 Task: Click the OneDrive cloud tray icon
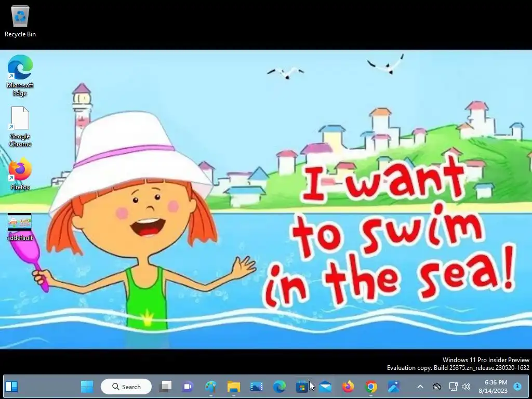click(437, 387)
